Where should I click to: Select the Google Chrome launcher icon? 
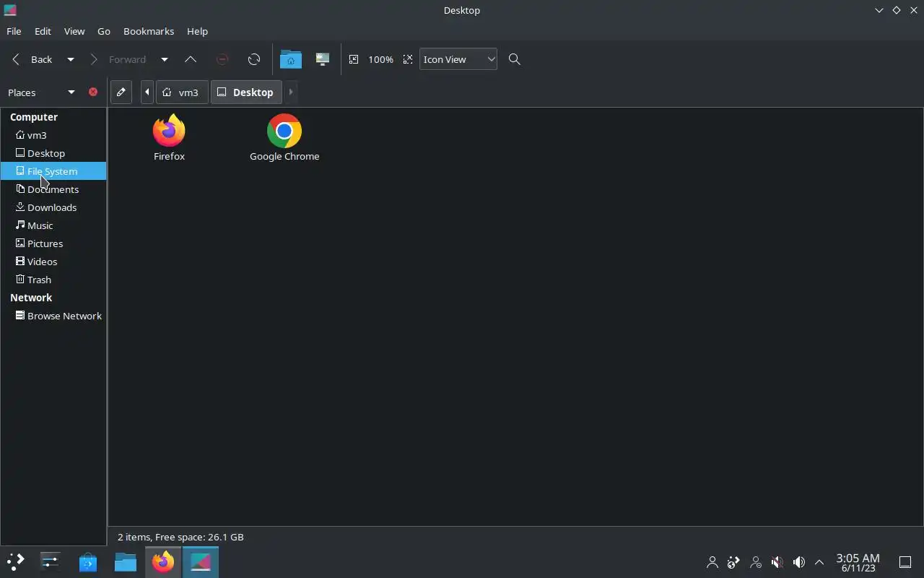click(284, 137)
